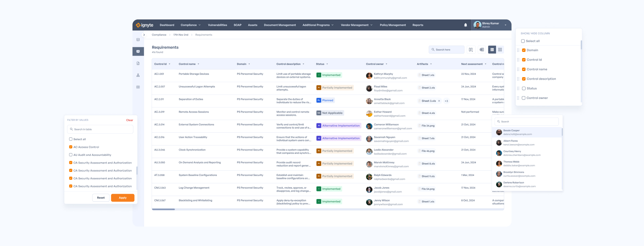Go to the Dashboard menu item
Viewport: 644px width, 246px height.
(167, 25)
